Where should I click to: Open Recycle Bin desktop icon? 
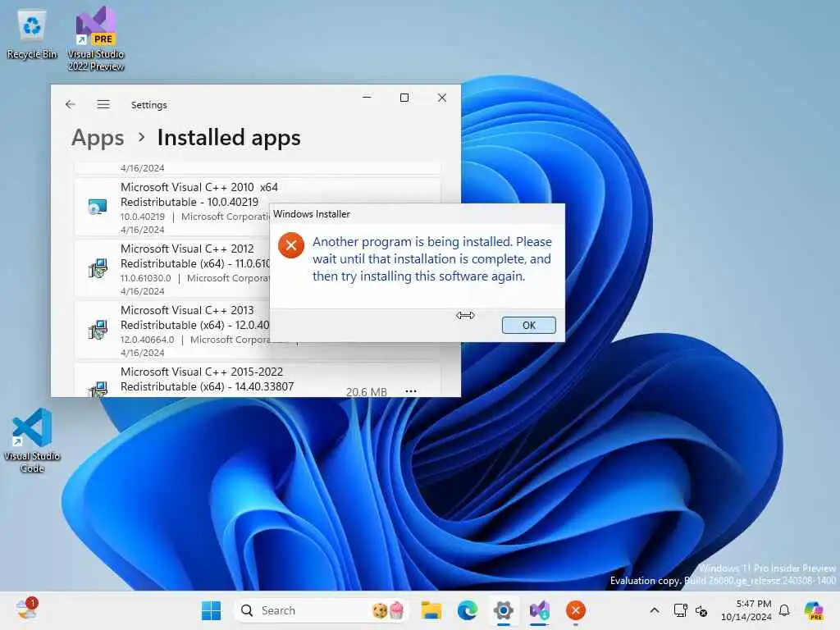pyautogui.click(x=32, y=34)
